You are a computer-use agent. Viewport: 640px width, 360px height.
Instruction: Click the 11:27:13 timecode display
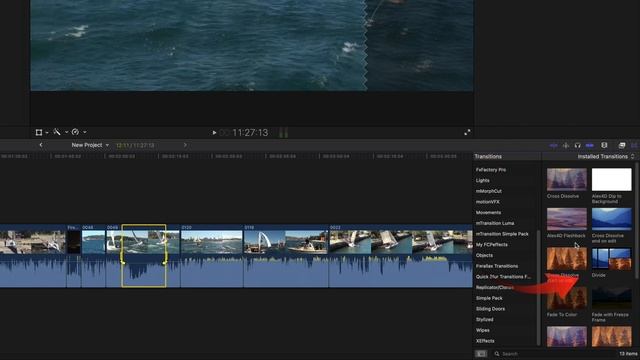pyautogui.click(x=250, y=133)
